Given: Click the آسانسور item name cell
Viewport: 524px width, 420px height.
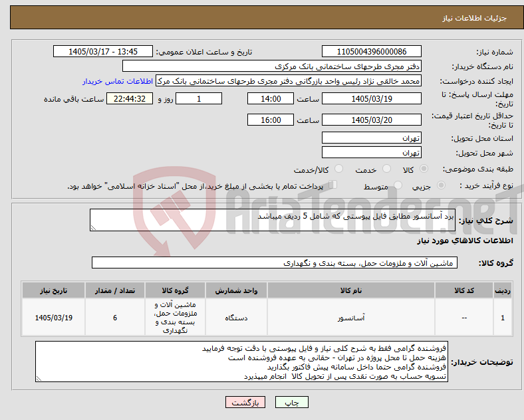Looking at the screenshot, I should [x=351, y=318].
